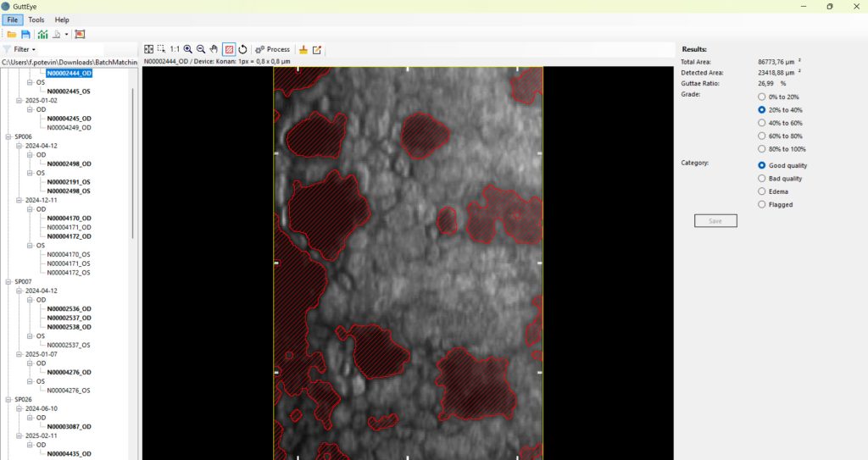Open the Help menu
The image size is (868, 460).
pos(62,20)
